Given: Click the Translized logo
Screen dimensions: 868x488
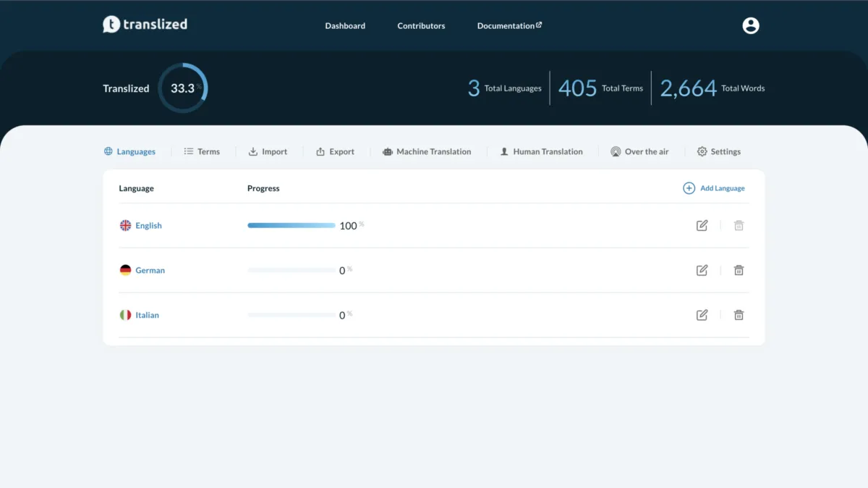Looking at the screenshot, I should (145, 25).
